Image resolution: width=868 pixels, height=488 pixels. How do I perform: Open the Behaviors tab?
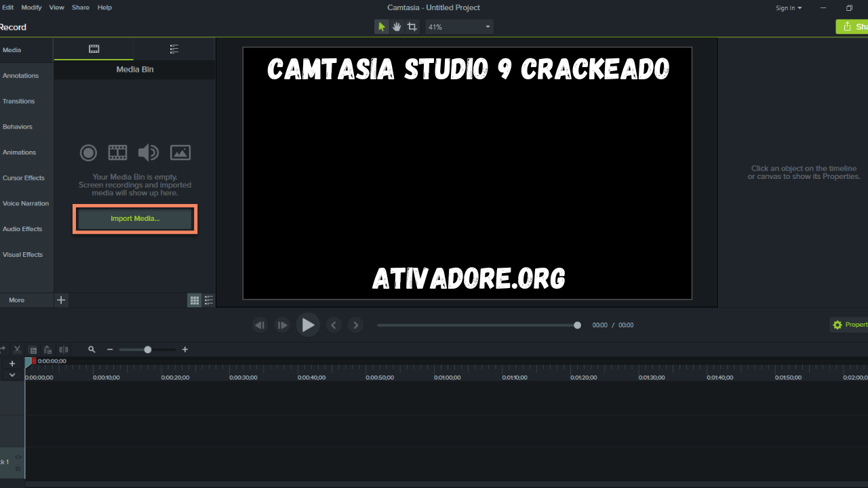(x=26, y=127)
